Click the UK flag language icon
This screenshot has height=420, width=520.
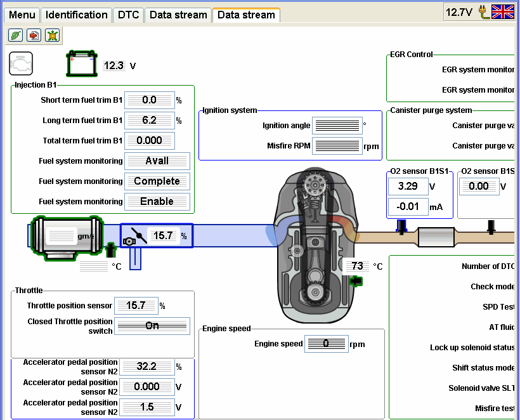pos(503,11)
